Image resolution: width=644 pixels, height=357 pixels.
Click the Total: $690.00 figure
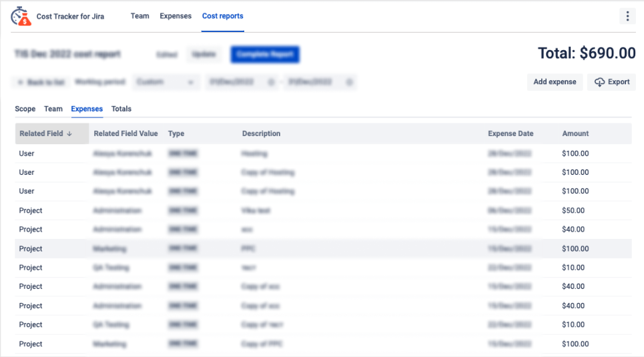587,53
